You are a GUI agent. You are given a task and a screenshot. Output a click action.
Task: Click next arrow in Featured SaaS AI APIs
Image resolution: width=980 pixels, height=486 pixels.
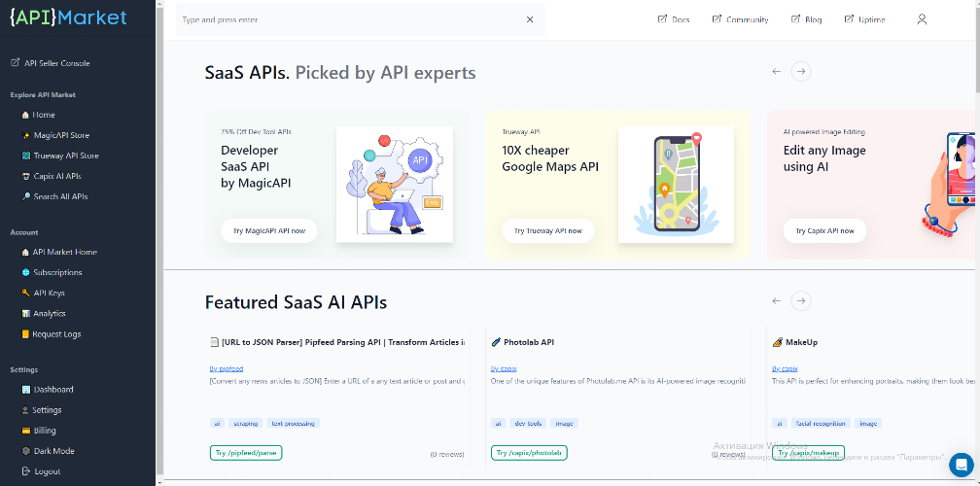tap(801, 301)
